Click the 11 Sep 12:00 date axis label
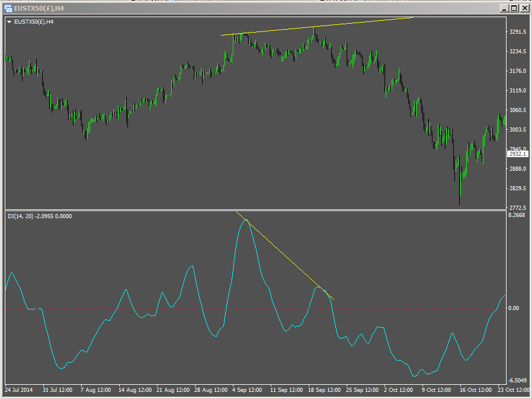 coord(287,390)
